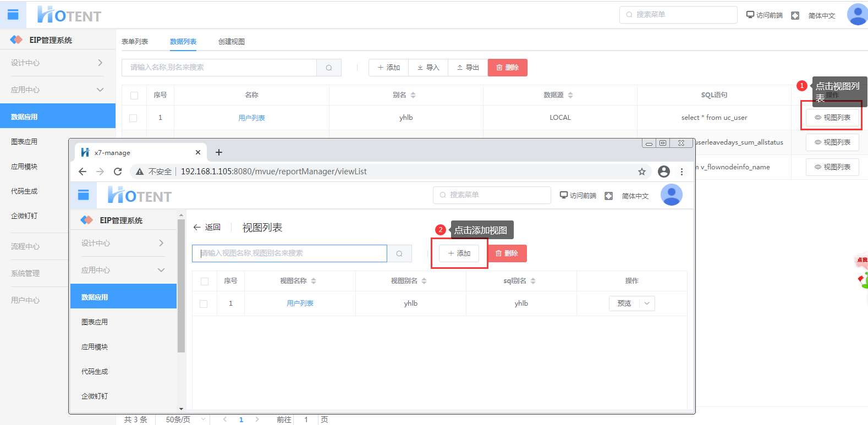Click the user avatar in top-right corner
Viewport: 868px width, 425px height.
tap(857, 14)
